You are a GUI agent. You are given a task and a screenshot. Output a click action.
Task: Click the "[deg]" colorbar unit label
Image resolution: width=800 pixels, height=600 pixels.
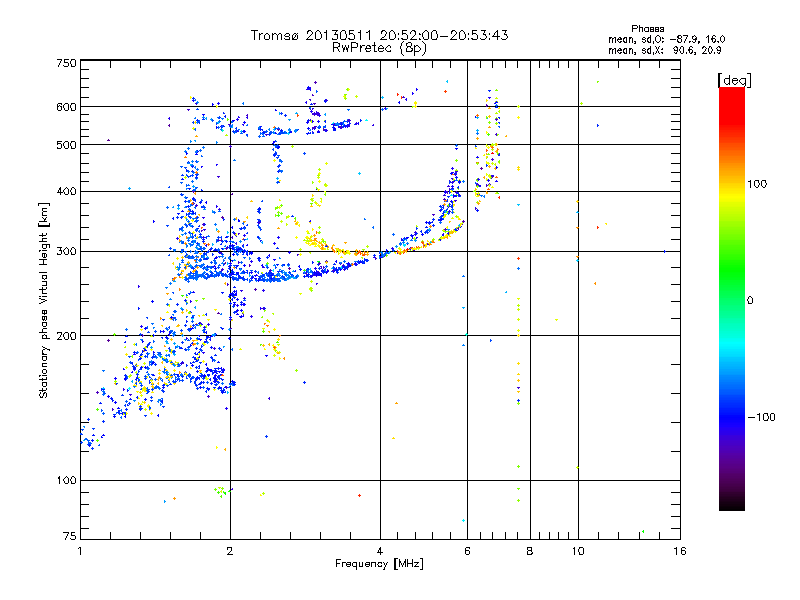point(734,80)
